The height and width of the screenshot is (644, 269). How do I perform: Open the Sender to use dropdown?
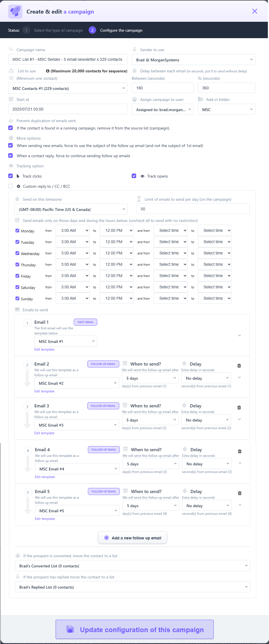(x=193, y=60)
